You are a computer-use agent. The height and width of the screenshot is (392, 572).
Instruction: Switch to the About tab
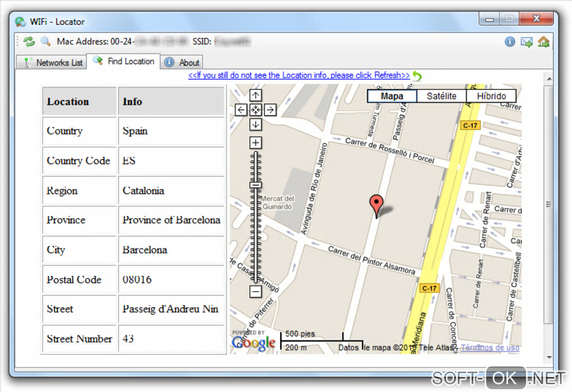coord(182,62)
